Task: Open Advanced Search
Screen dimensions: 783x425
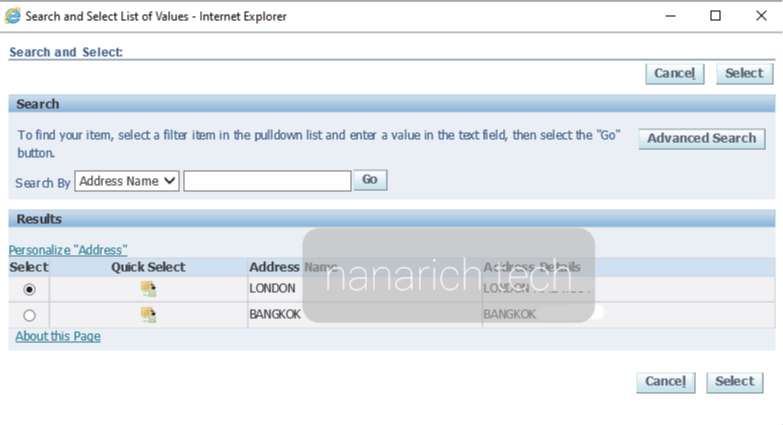Action: tap(701, 139)
